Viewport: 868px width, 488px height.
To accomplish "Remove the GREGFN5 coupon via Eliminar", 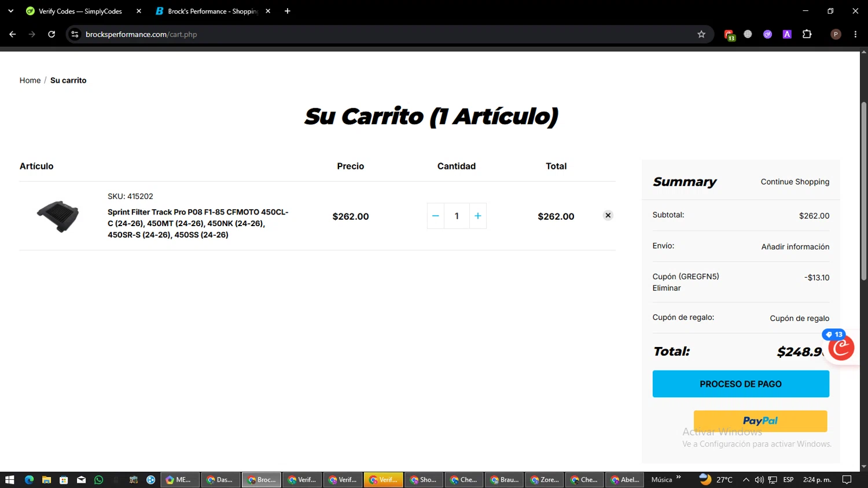I will coord(667,288).
